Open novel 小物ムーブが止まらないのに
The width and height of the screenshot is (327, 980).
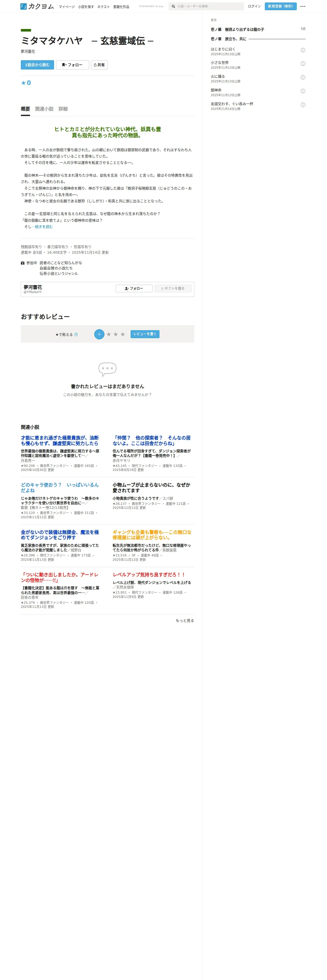coord(152,488)
